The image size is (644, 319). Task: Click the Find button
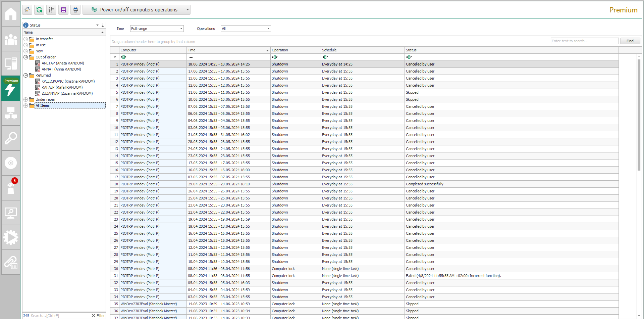(630, 41)
